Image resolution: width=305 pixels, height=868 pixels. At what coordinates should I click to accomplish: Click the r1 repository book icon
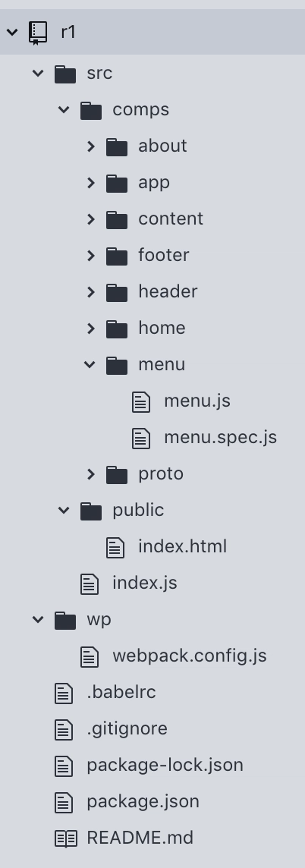point(38,32)
